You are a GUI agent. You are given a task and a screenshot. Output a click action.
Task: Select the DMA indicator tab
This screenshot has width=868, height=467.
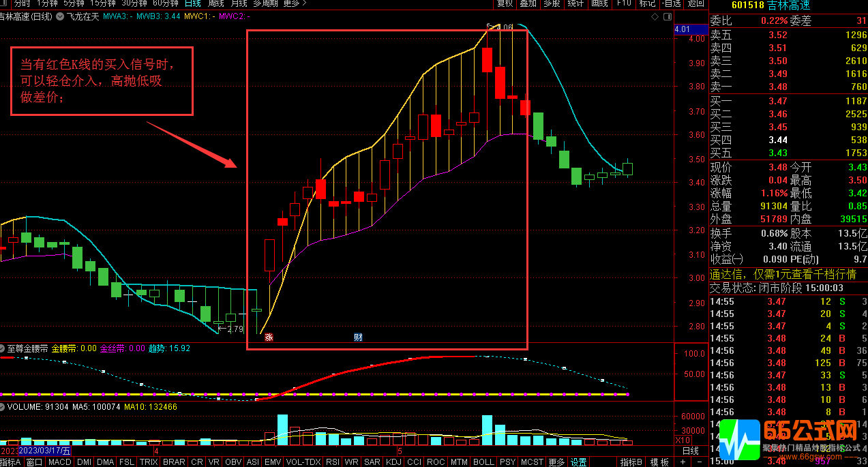(106, 462)
